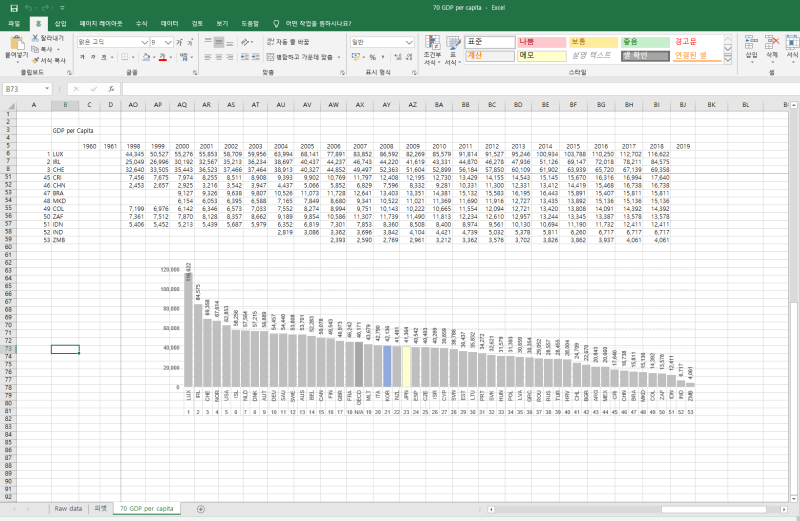
Task: Open the font color dropdown arrow
Action: point(170,57)
